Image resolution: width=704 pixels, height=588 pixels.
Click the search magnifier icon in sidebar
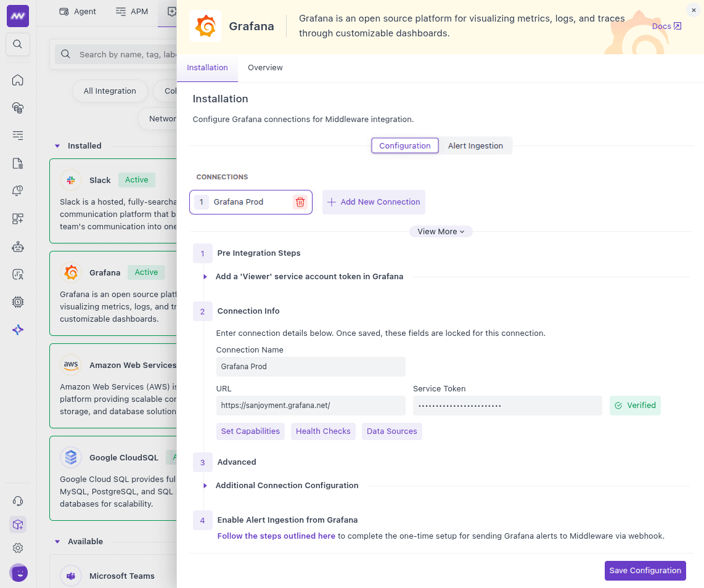click(x=18, y=44)
